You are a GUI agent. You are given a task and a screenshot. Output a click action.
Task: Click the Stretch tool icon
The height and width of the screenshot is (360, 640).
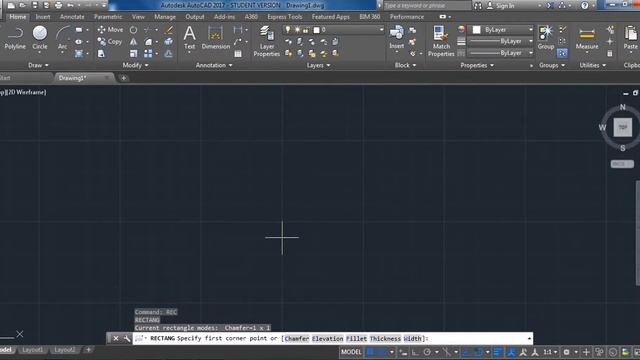click(x=101, y=53)
